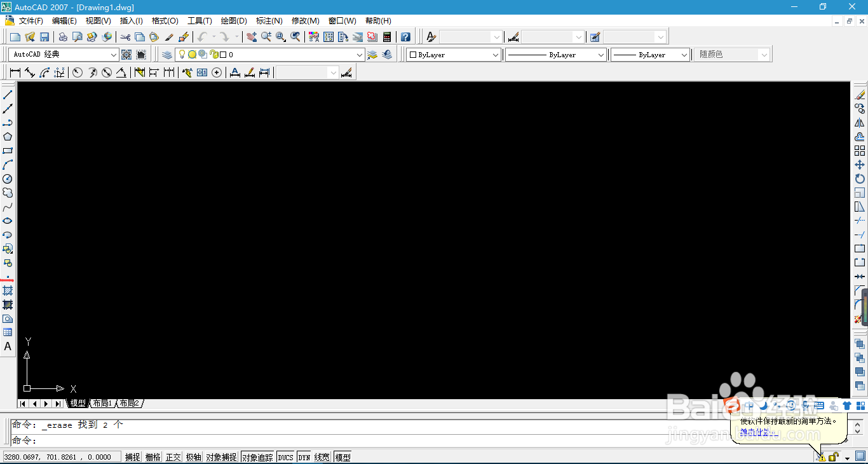This screenshot has height=464, width=868.
Task: Open the 文件(F) menu
Action: [31, 21]
